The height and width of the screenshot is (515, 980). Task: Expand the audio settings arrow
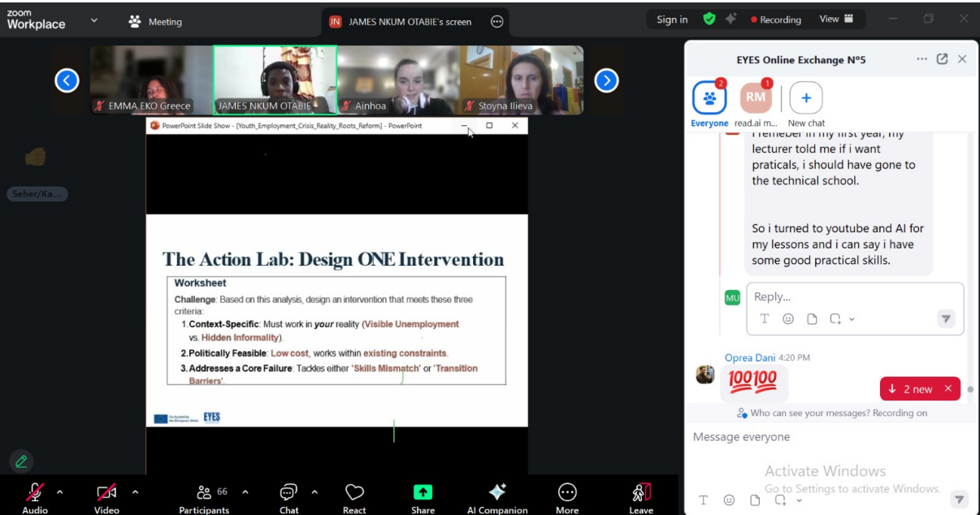(59, 491)
